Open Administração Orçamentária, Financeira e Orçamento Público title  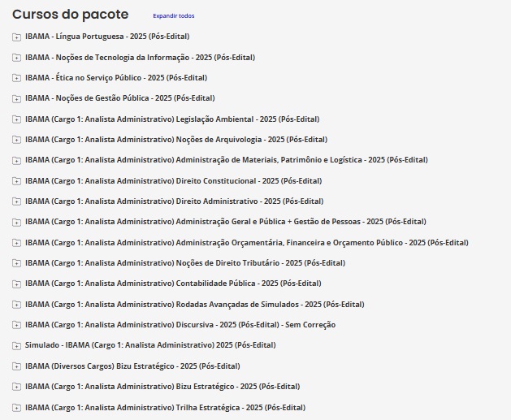(x=247, y=243)
